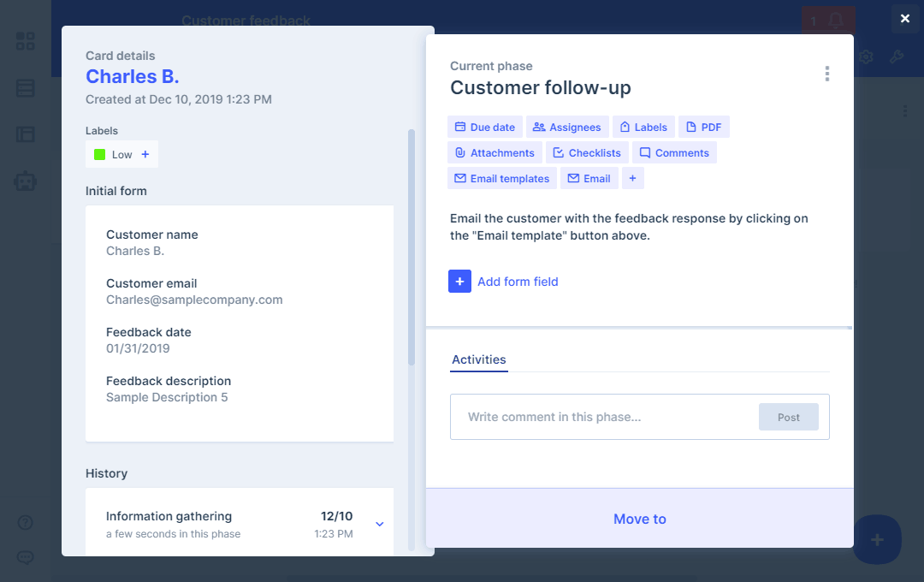
Task: Click the notification bell icon
Action: 836,21
